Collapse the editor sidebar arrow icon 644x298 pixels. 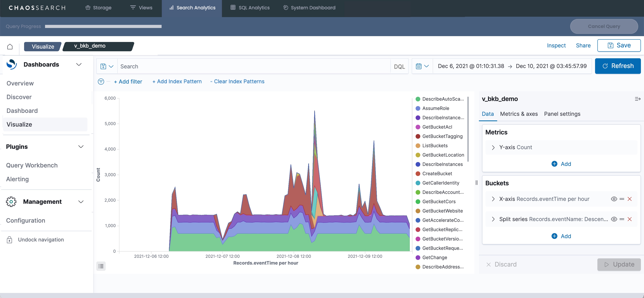point(637,99)
